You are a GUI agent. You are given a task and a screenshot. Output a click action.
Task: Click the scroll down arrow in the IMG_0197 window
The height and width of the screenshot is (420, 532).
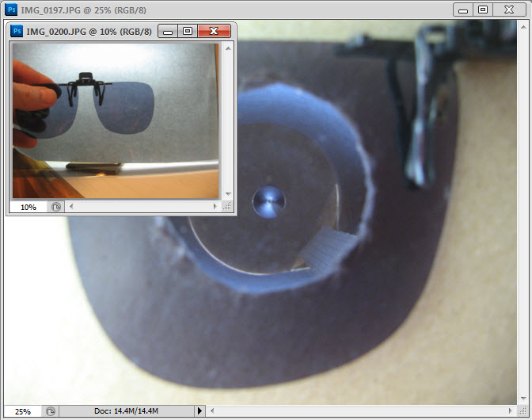pos(523,398)
